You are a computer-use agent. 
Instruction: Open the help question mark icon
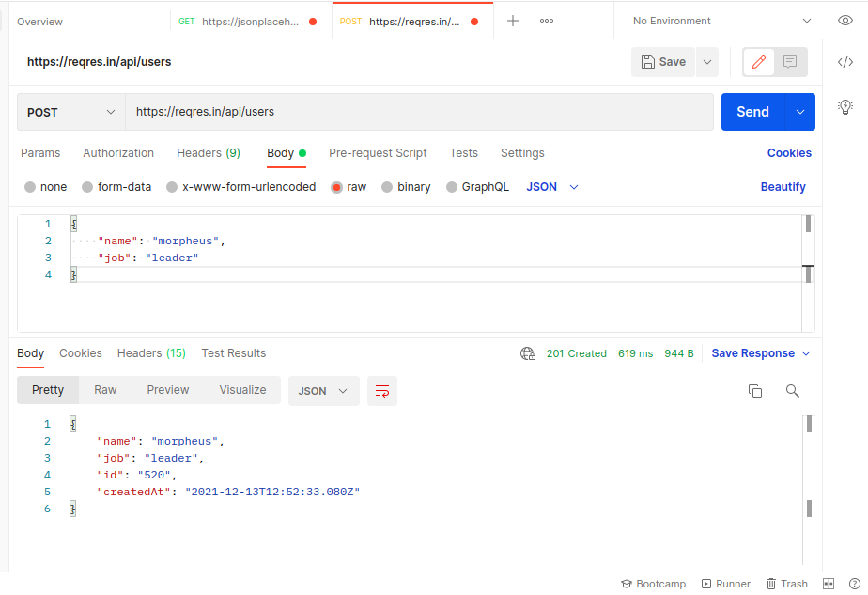(x=855, y=584)
